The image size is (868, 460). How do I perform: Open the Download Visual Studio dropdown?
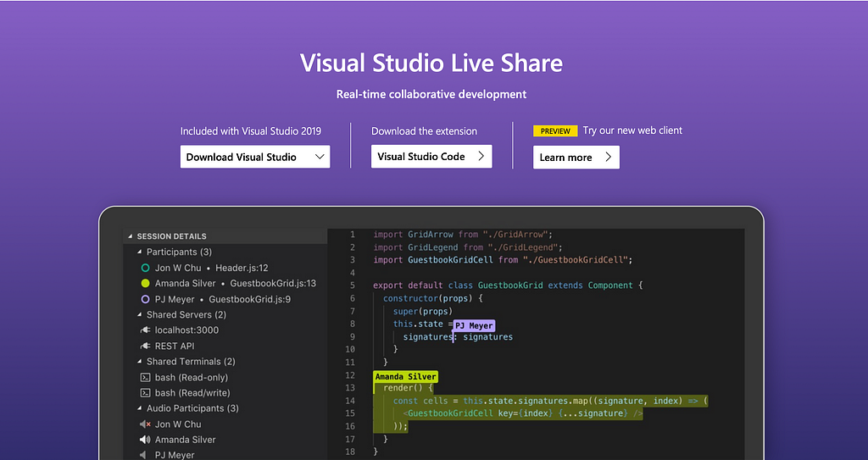[x=255, y=157]
